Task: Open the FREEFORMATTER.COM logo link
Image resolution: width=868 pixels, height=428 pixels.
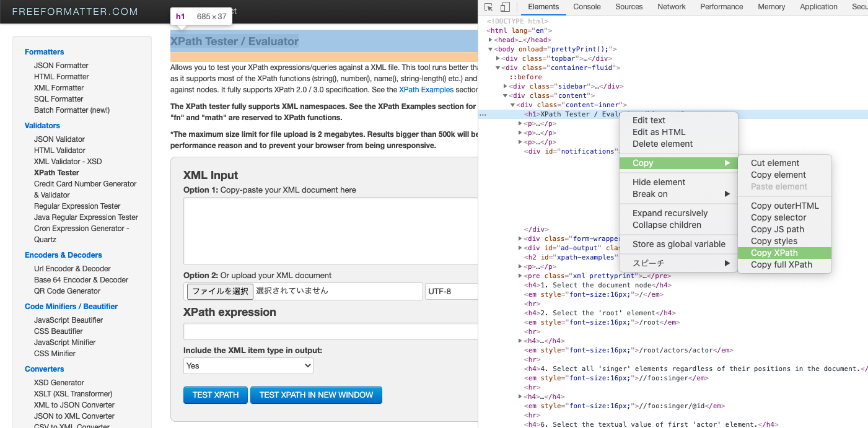Action: tap(75, 12)
